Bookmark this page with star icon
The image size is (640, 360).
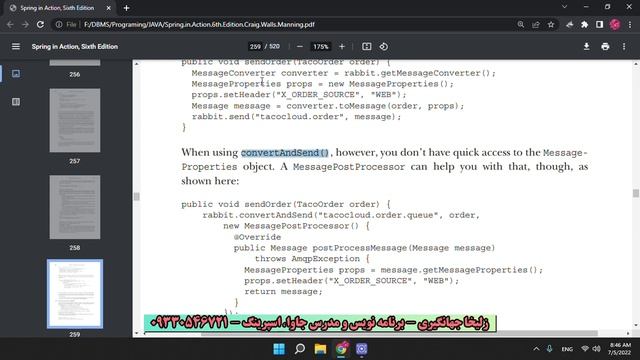pos(551,24)
